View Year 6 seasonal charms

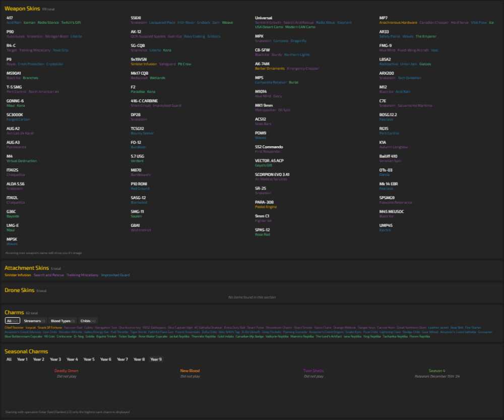(x=106, y=359)
